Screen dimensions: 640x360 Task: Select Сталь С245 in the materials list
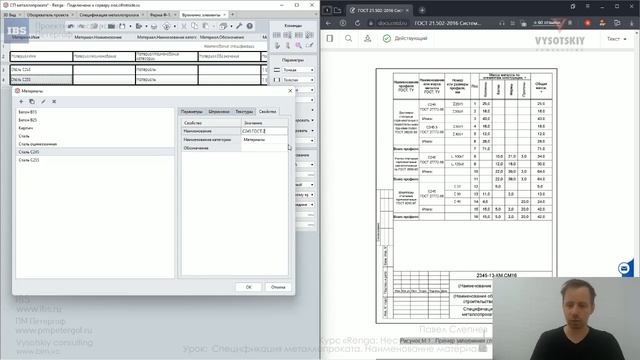coord(95,152)
